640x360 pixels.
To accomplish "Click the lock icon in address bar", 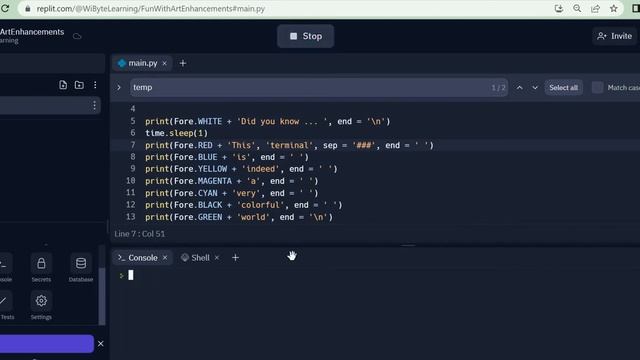I will (x=28, y=9).
